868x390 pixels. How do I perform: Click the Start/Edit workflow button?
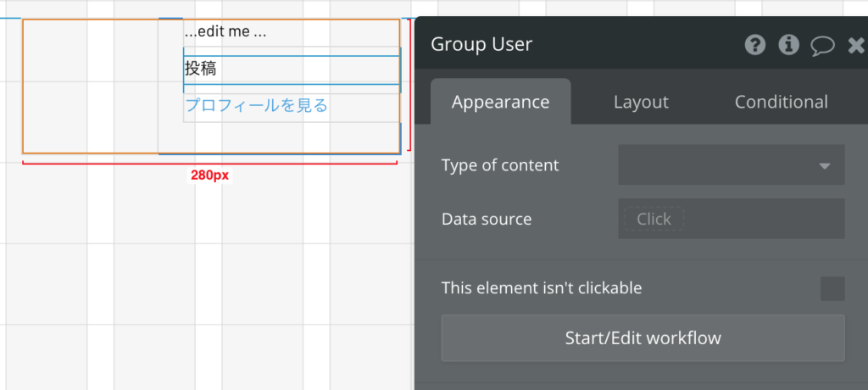(643, 338)
